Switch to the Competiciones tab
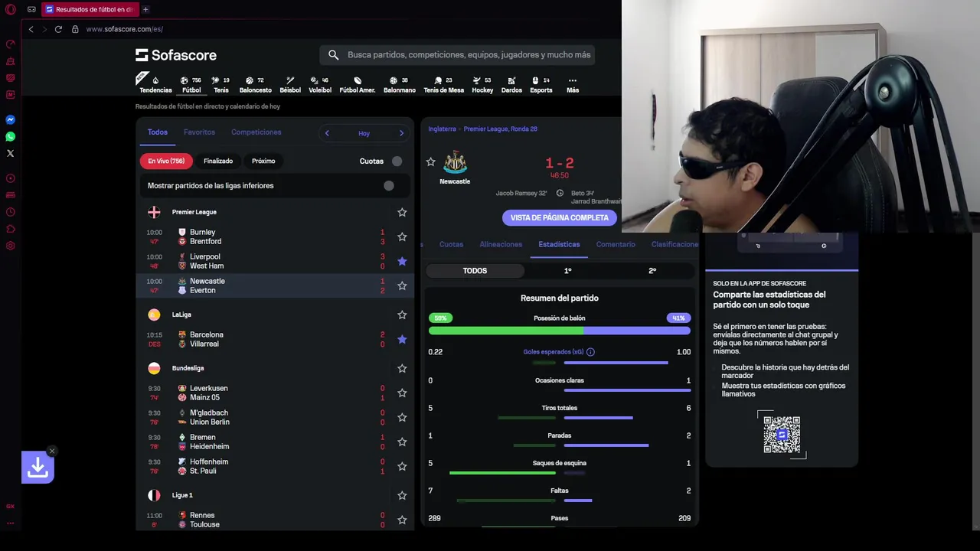 tap(256, 132)
